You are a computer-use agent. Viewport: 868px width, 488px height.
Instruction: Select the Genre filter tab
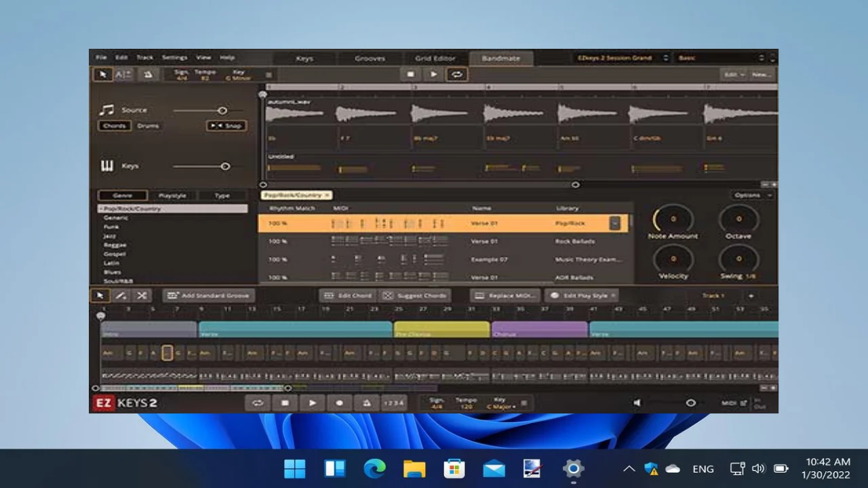tap(122, 196)
